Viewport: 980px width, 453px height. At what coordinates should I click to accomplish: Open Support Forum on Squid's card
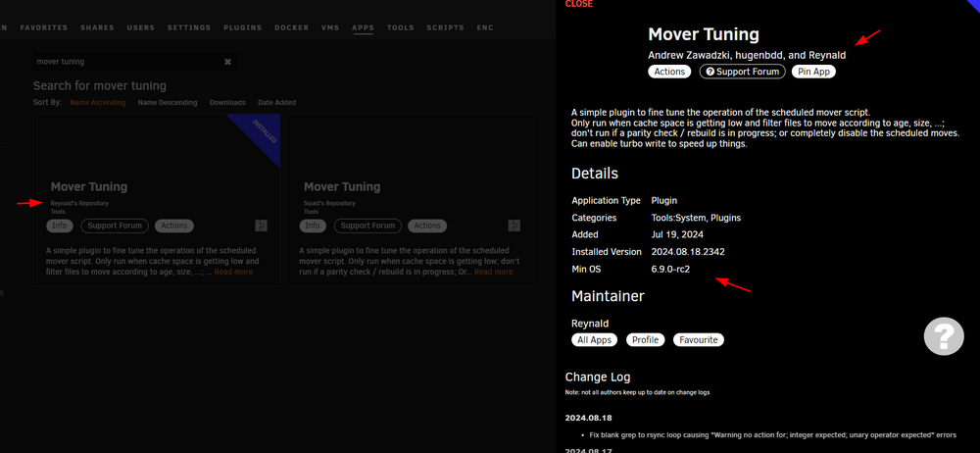tap(367, 226)
